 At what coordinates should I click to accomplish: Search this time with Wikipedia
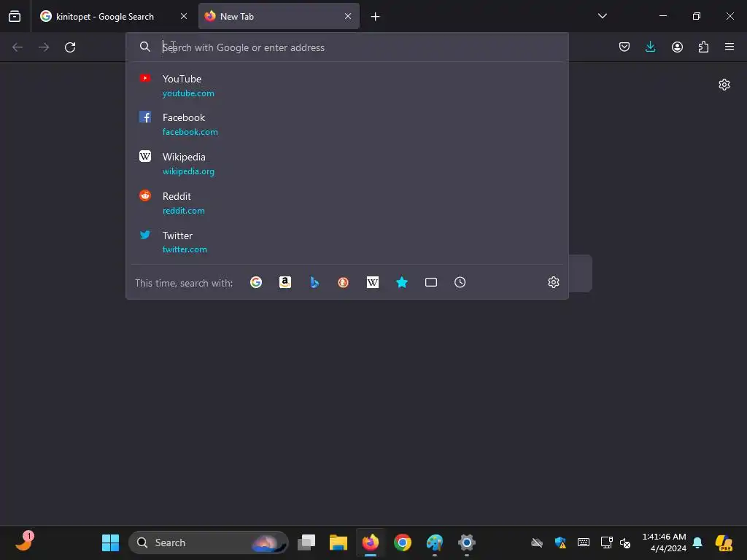click(x=373, y=282)
